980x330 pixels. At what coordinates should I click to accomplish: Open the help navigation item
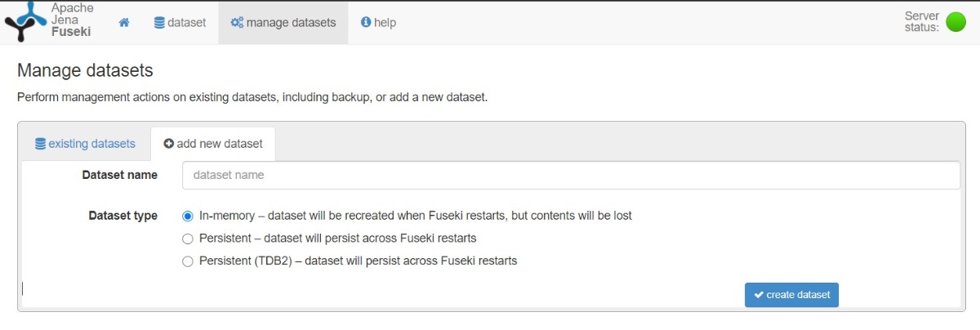(378, 23)
